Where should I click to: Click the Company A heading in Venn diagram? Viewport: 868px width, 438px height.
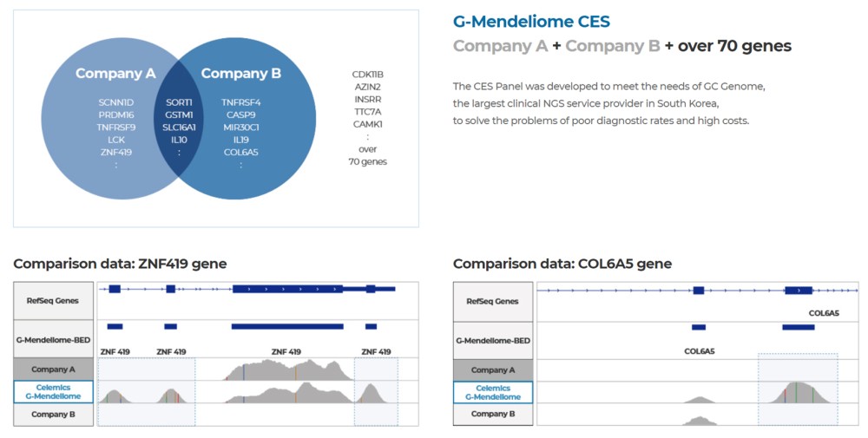point(115,74)
